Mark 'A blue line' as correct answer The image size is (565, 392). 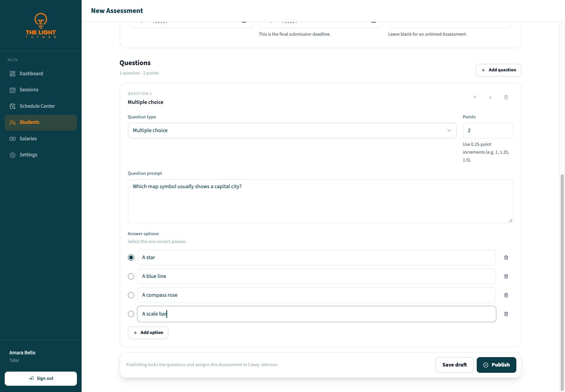point(131,276)
